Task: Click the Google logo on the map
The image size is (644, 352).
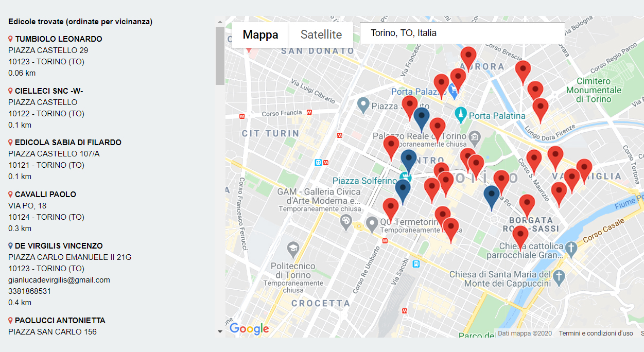Action: (249, 328)
